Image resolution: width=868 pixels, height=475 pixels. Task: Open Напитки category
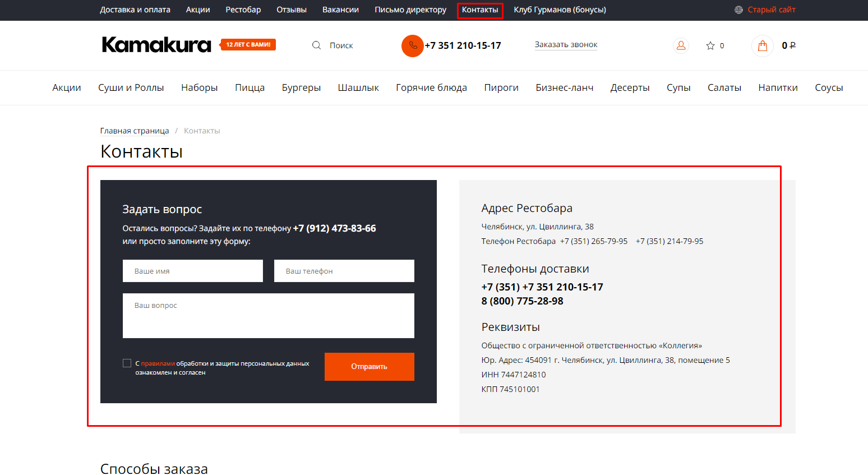[x=778, y=87]
